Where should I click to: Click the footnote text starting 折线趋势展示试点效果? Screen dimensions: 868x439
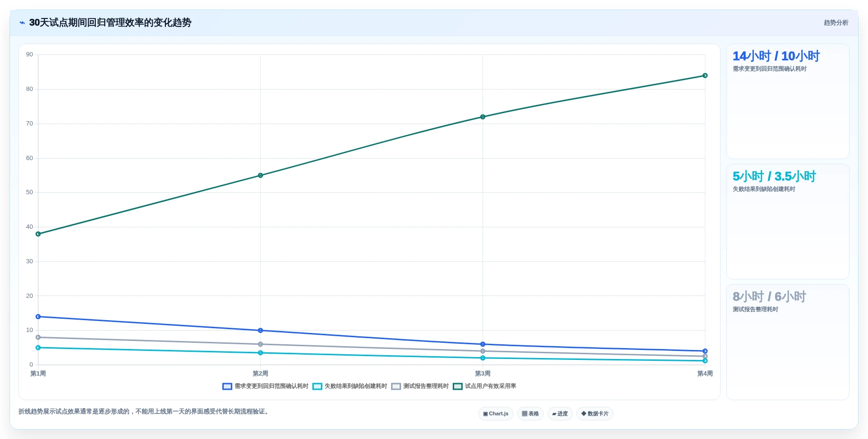[x=144, y=412]
